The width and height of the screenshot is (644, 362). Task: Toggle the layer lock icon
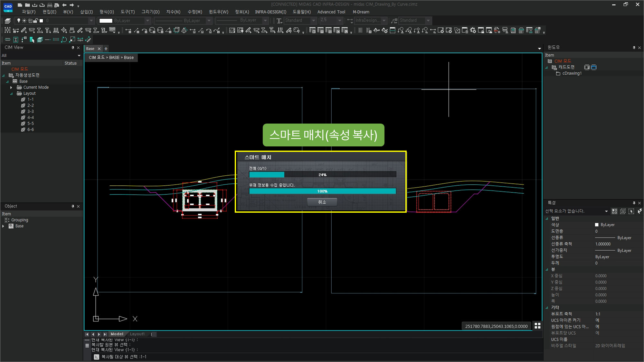coord(36,21)
